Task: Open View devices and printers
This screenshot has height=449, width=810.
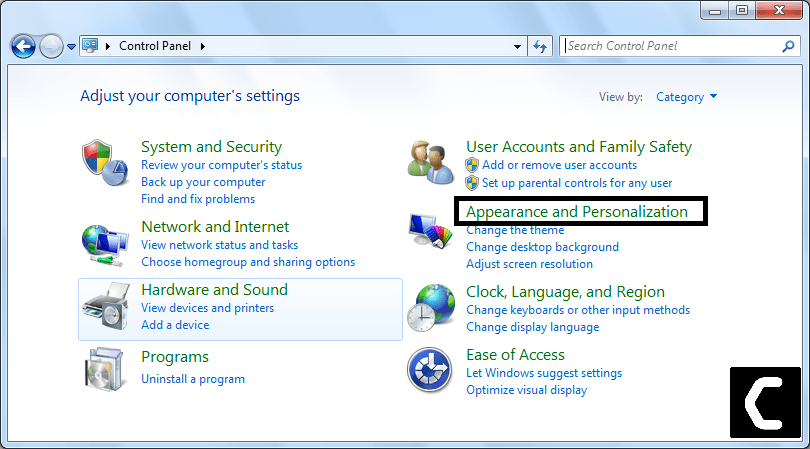Action: pyautogui.click(x=208, y=308)
